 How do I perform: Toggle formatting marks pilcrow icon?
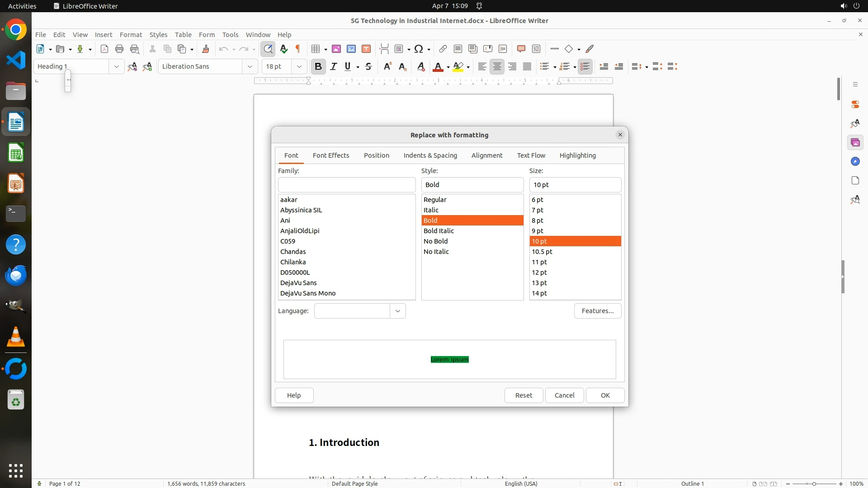[x=298, y=49]
